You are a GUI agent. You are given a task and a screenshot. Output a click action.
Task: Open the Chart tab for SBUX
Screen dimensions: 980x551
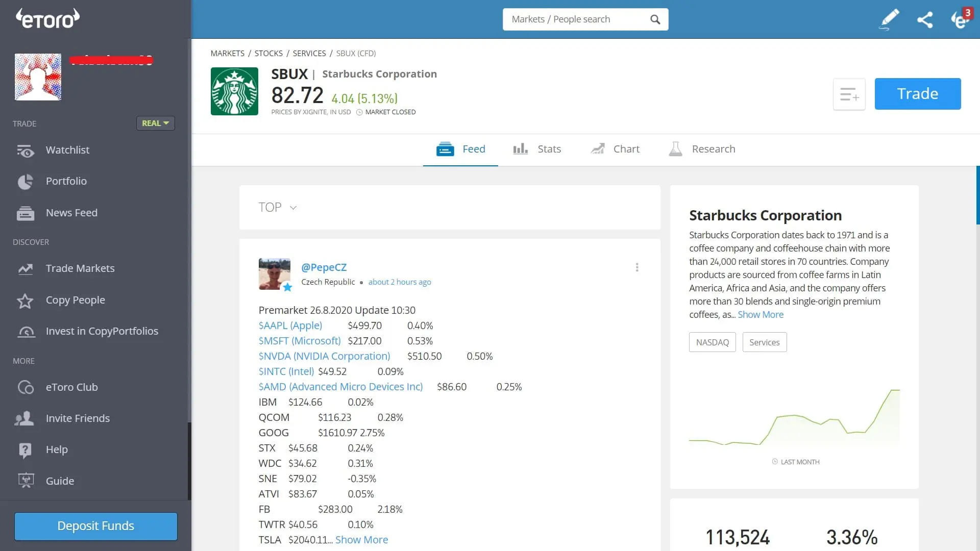click(x=615, y=149)
